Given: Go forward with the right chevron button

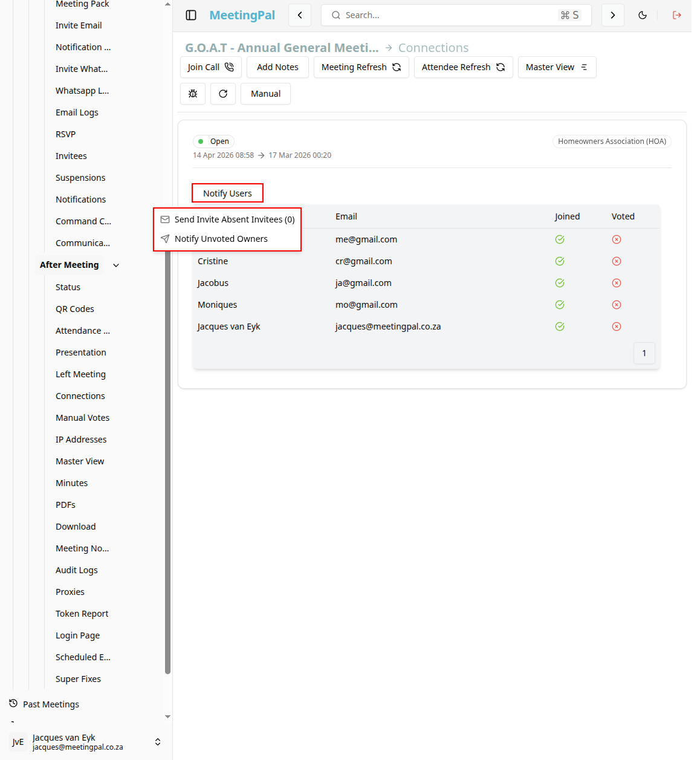Looking at the screenshot, I should pyautogui.click(x=613, y=15).
